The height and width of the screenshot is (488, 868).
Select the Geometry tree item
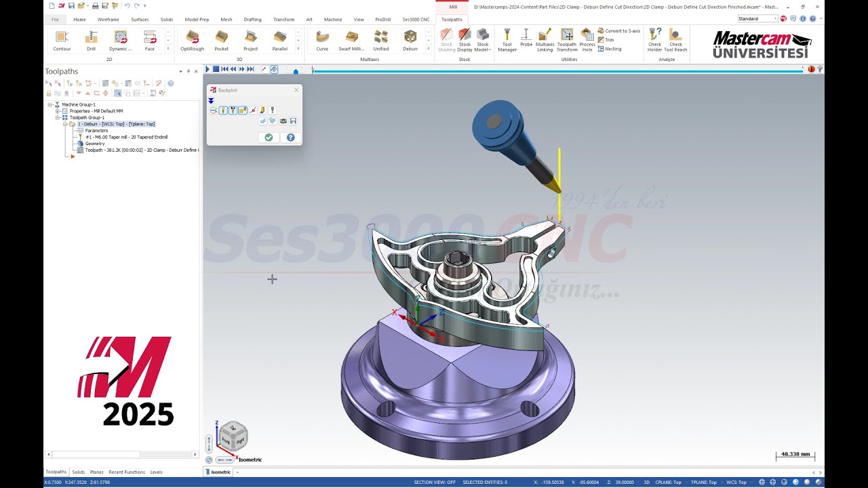(x=95, y=144)
